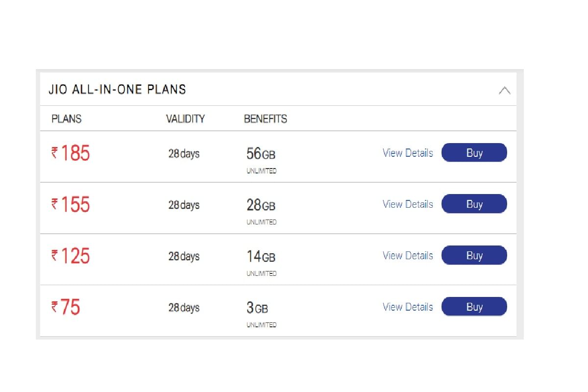Buy the ₹155 plan
The image size is (588, 392).
click(x=474, y=204)
